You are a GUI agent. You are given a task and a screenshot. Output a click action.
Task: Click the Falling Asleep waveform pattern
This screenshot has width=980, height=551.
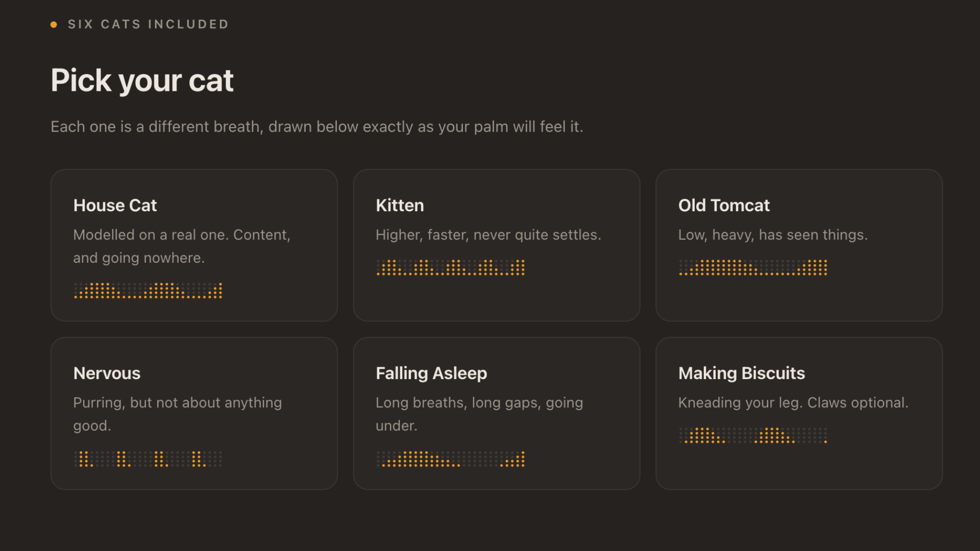tap(451, 459)
